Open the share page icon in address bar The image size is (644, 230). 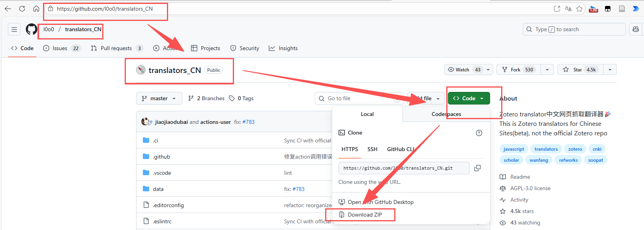[x=557, y=9]
